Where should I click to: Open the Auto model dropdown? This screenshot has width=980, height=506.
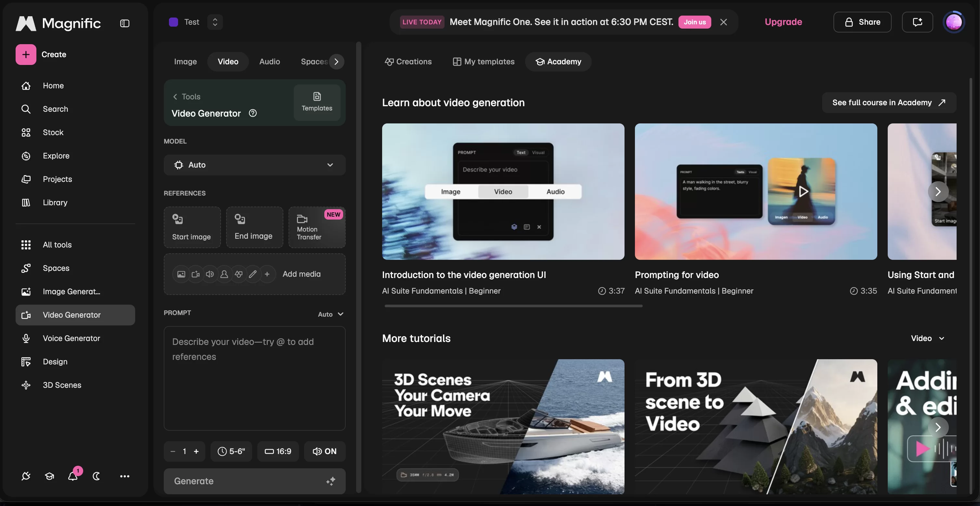pyautogui.click(x=254, y=165)
